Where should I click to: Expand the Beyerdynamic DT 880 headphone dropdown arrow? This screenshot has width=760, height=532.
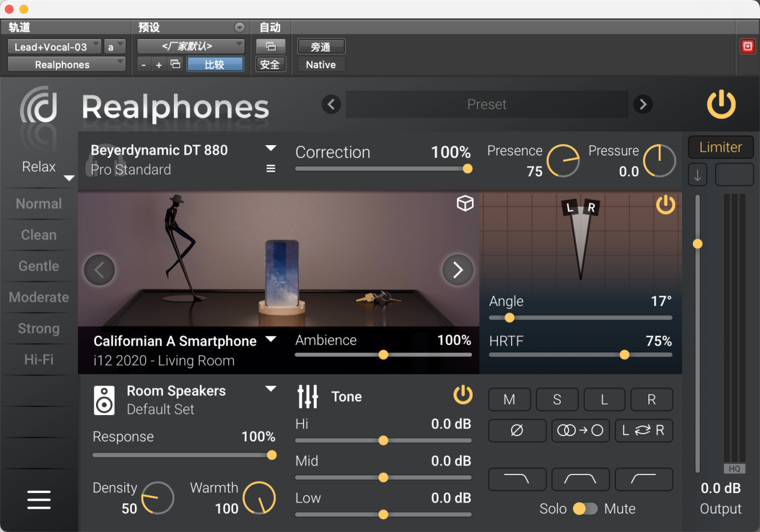271,148
